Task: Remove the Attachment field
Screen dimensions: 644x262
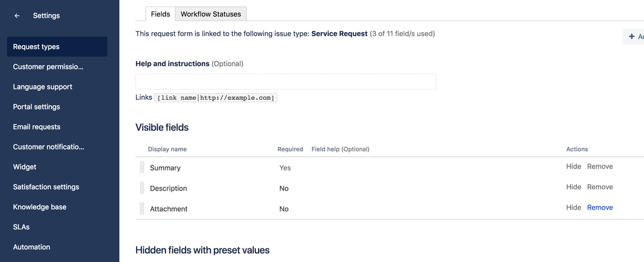Action: 600,207
